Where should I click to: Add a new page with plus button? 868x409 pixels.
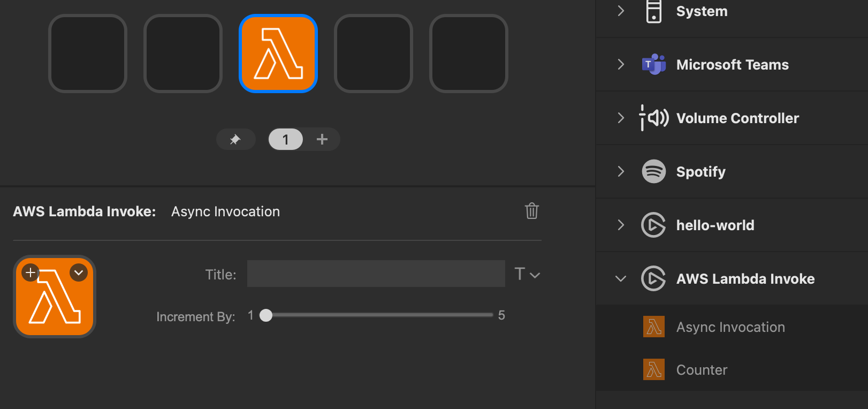(x=322, y=139)
